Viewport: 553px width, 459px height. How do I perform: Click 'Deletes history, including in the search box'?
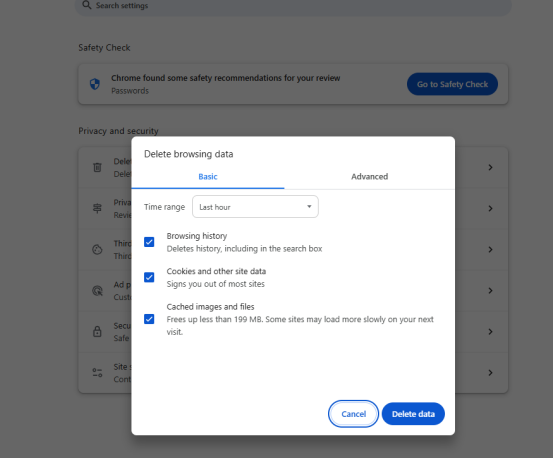pos(244,249)
